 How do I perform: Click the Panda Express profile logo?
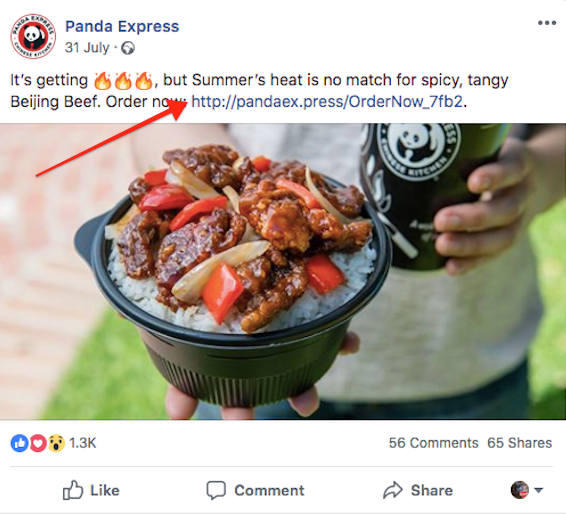pyautogui.click(x=33, y=36)
